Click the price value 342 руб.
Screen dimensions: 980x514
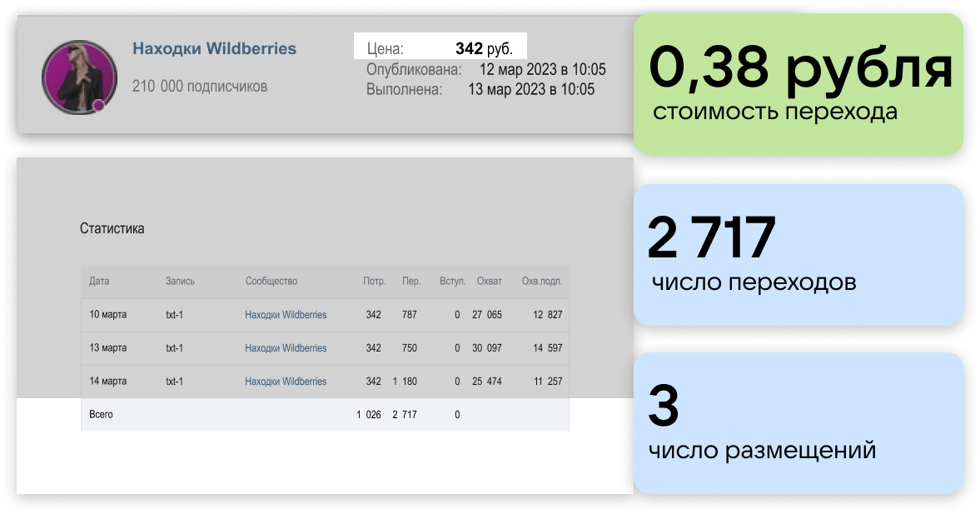pyautogui.click(x=484, y=49)
